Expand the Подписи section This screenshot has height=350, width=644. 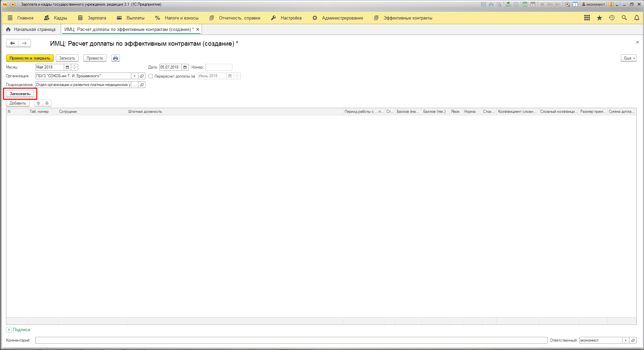(9, 330)
